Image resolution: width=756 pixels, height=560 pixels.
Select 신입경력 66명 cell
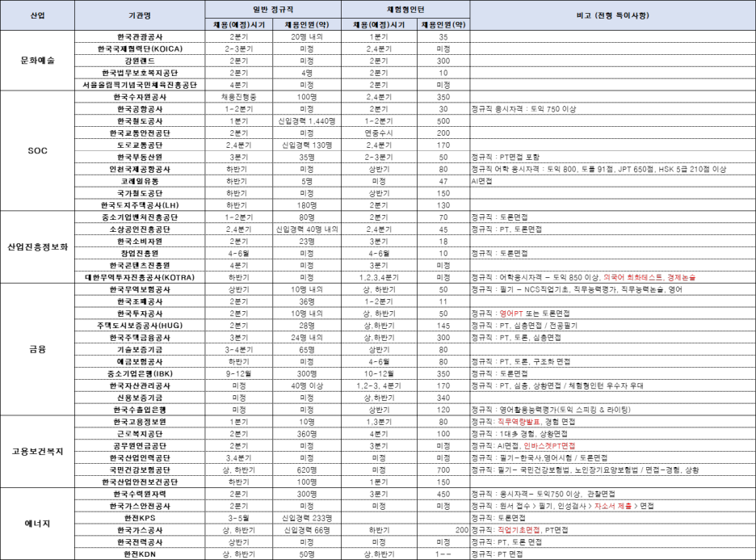point(307,530)
